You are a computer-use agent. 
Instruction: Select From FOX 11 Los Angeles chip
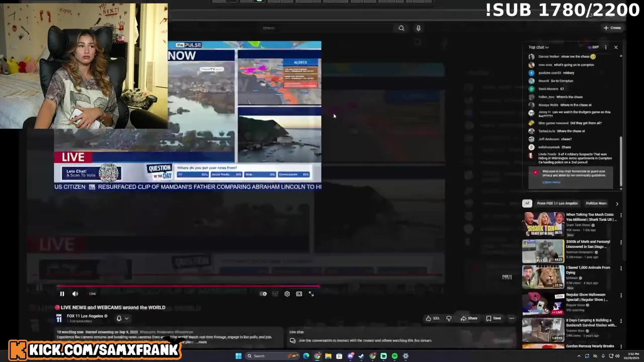(x=557, y=203)
